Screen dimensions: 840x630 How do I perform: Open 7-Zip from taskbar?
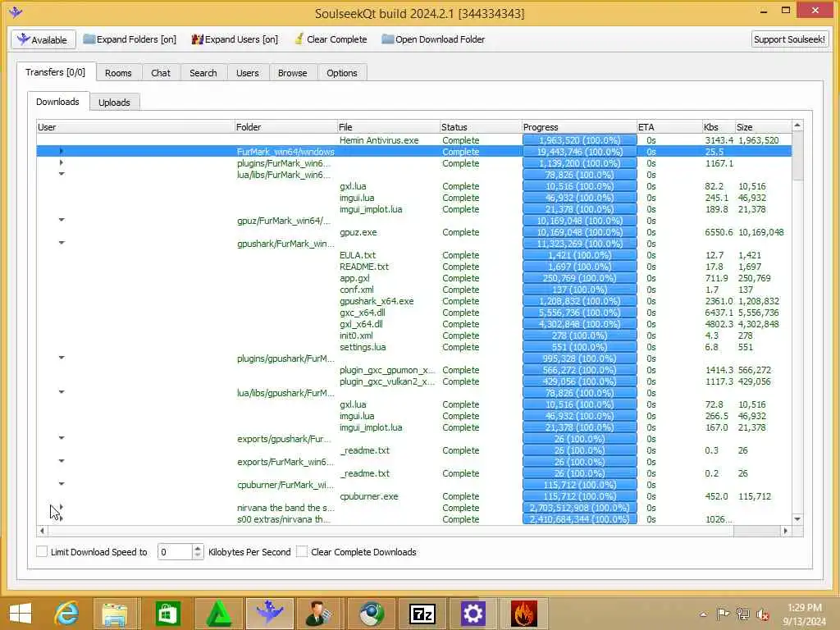coord(422,614)
